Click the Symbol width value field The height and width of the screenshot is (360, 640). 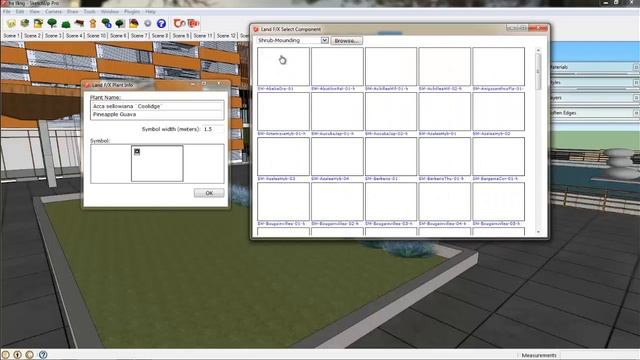213,129
